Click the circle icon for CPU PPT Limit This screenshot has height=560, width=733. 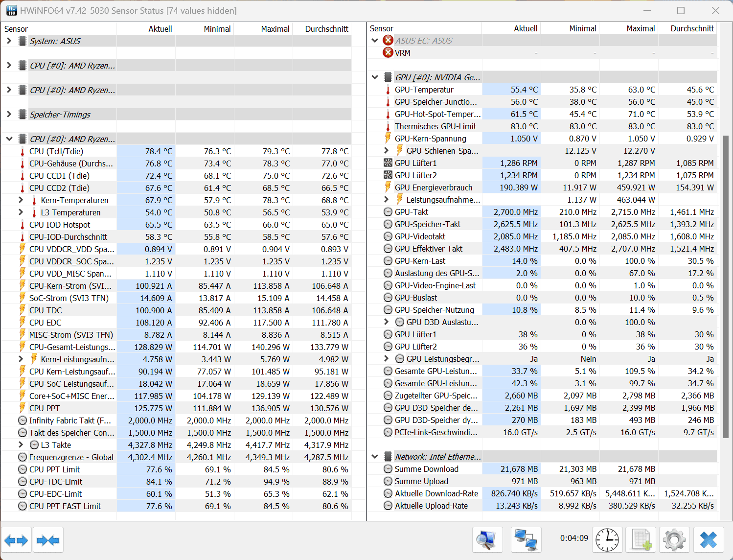tap(23, 469)
